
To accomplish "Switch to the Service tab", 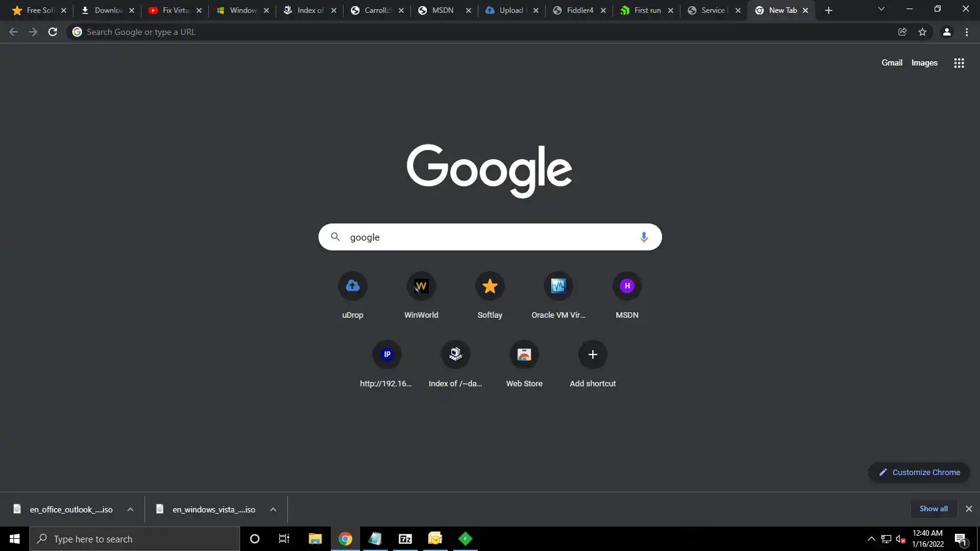I will [x=714, y=10].
